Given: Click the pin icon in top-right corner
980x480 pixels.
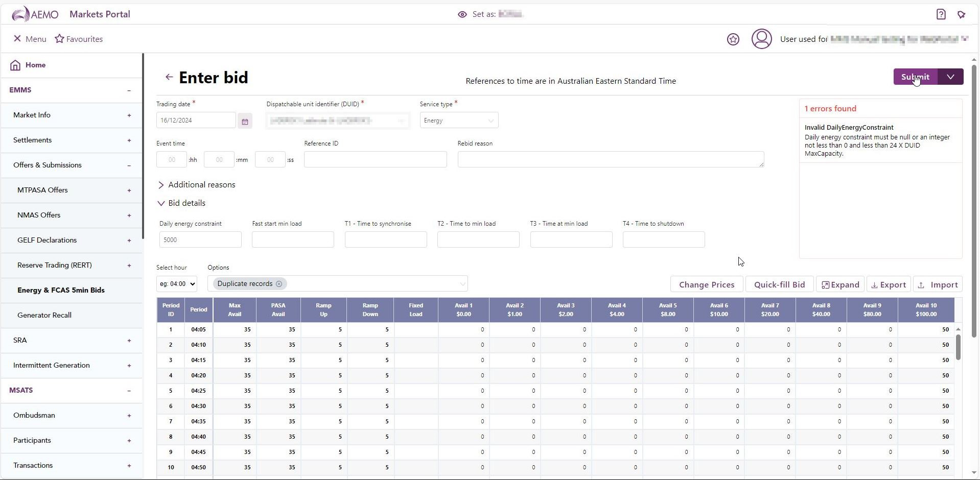Looking at the screenshot, I should [x=961, y=14].
